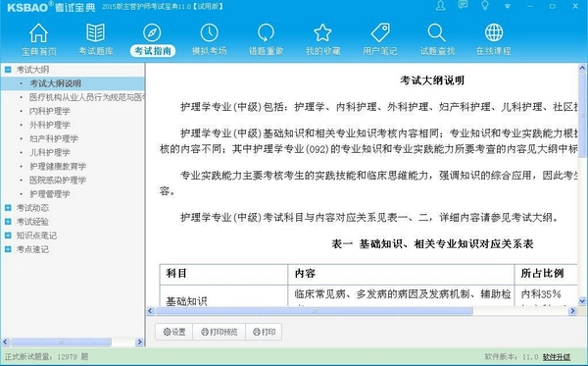The image size is (588, 366).
Task: Click the content vertical scrollbar down arrow
Action: [582, 300]
